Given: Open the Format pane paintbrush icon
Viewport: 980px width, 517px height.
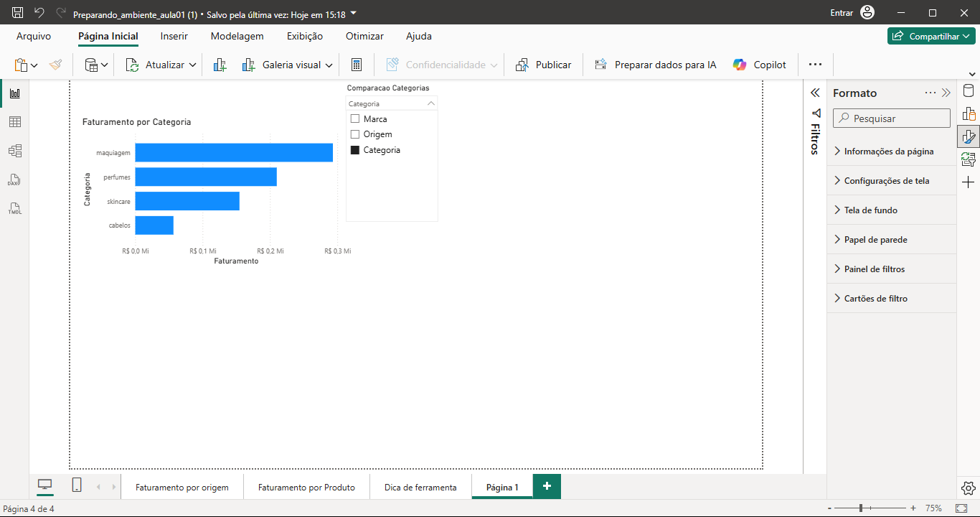Looking at the screenshot, I should click(x=969, y=136).
